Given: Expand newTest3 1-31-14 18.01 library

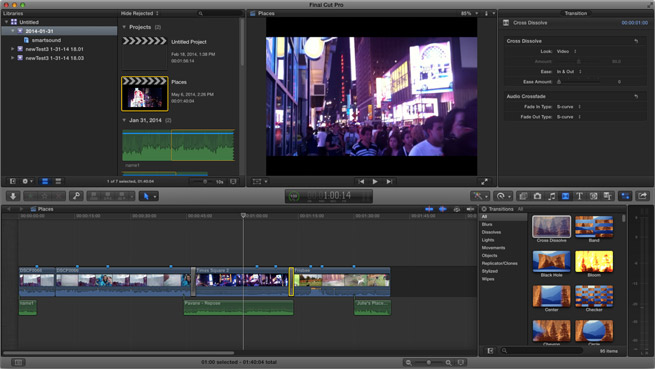Looking at the screenshot, I should (13, 49).
